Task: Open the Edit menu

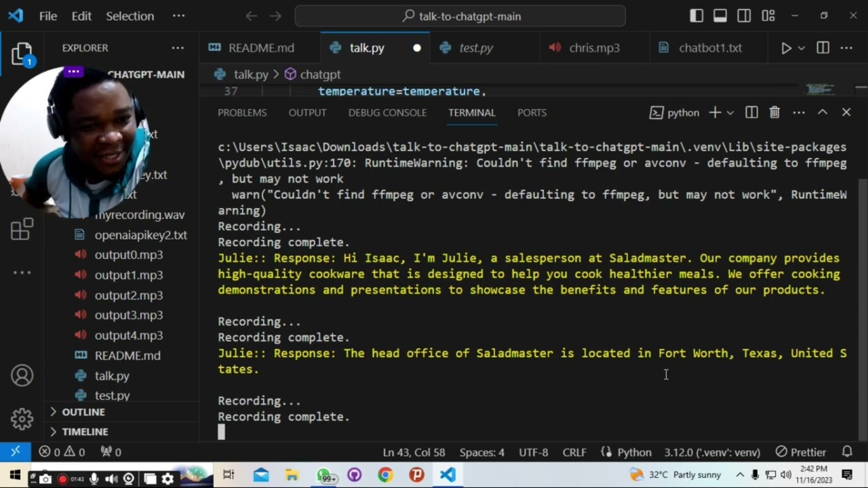Action: [81, 16]
